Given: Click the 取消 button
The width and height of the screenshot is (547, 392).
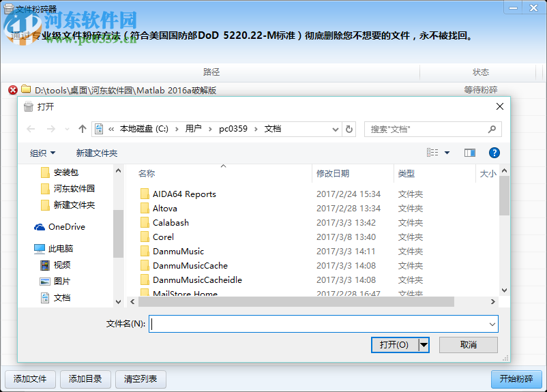Looking at the screenshot, I should click(468, 345).
